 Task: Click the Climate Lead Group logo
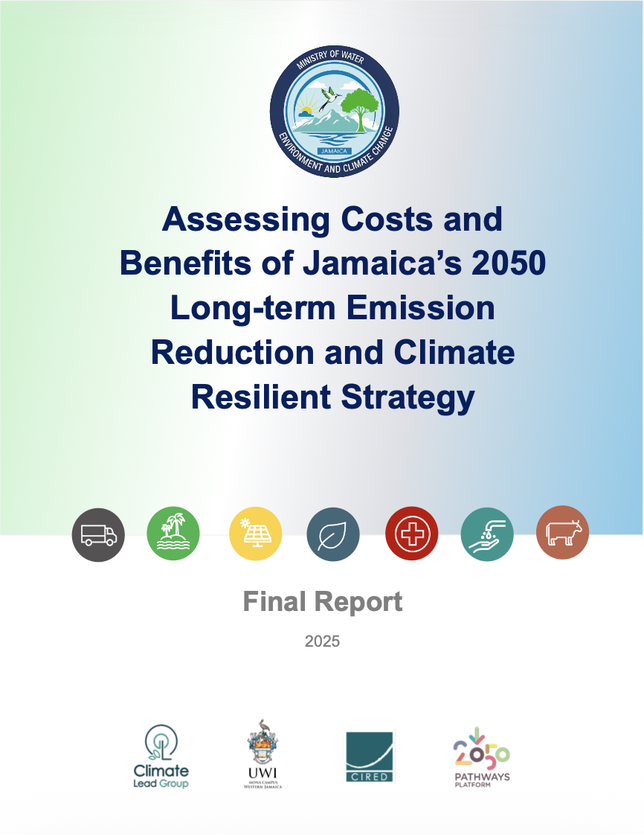(161, 757)
